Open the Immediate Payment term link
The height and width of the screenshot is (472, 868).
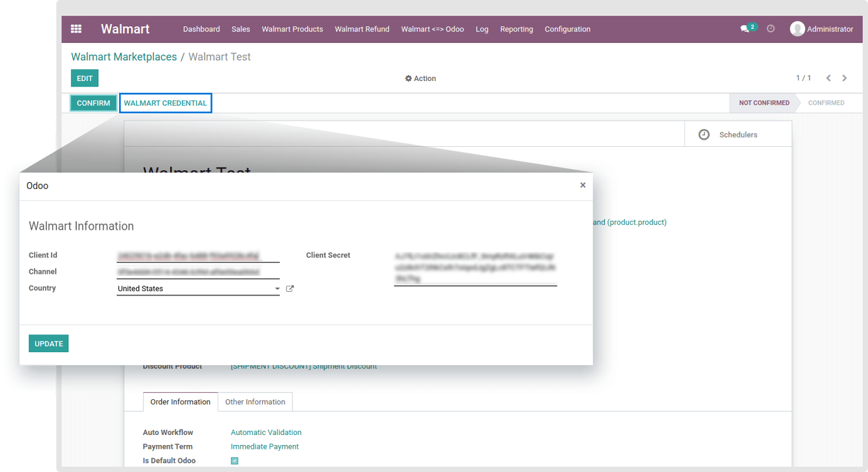(265, 447)
